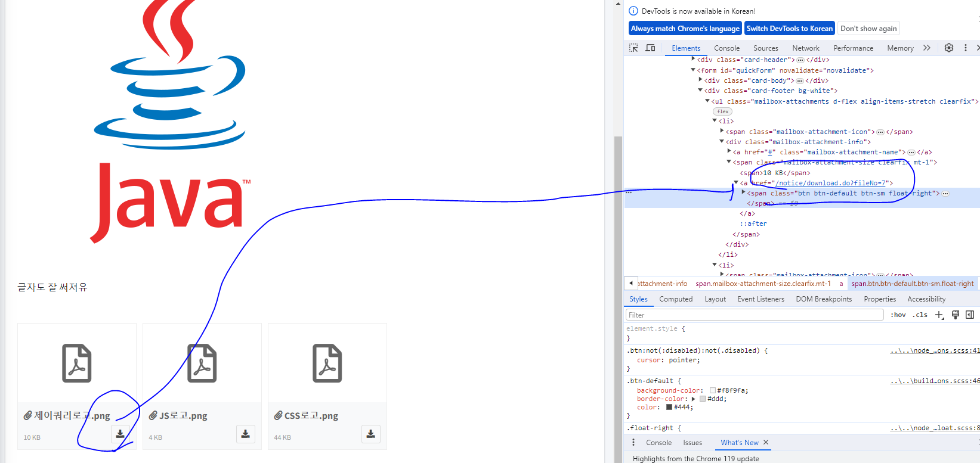
Task: Open color #444 swatch
Action: click(669, 408)
